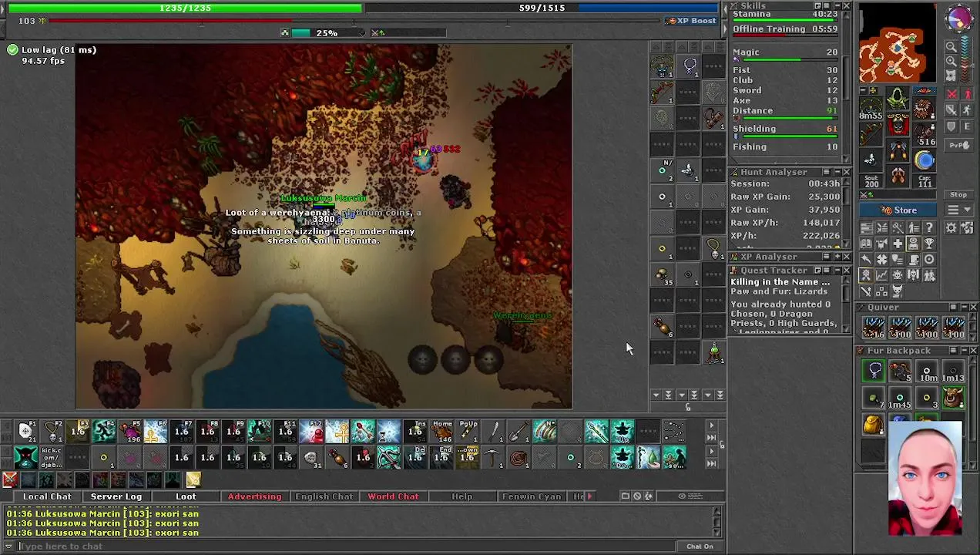
Task: Click the green health bar 1235/1235
Action: [185, 8]
